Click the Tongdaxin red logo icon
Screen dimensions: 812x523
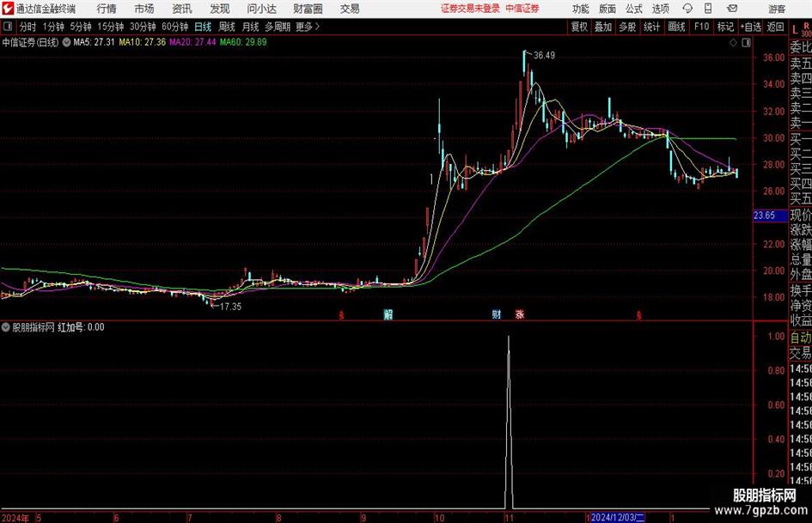[x=7, y=9]
